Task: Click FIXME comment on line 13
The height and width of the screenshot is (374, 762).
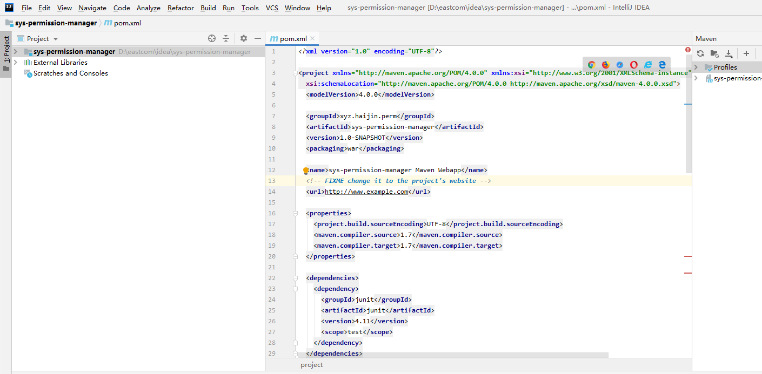Action: click(398, 181)
